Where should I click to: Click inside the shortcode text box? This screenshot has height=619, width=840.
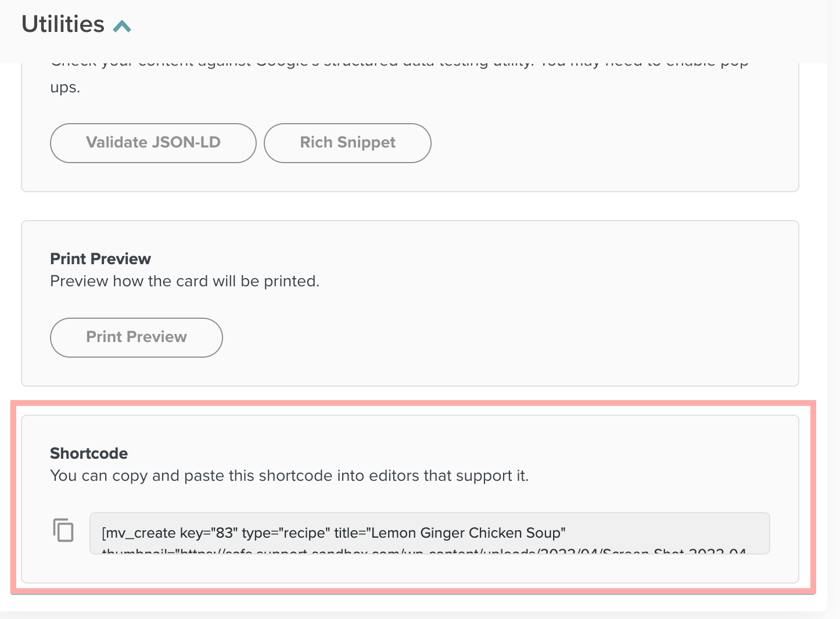(430, 532)
